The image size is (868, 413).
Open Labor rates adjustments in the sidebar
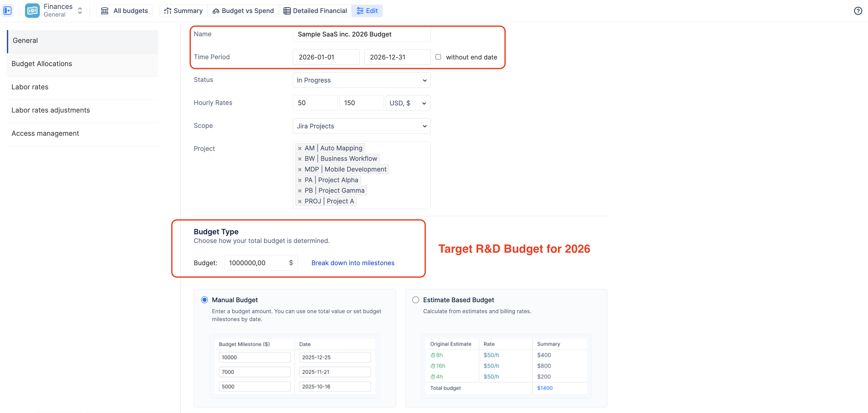[x=51, y=110]
